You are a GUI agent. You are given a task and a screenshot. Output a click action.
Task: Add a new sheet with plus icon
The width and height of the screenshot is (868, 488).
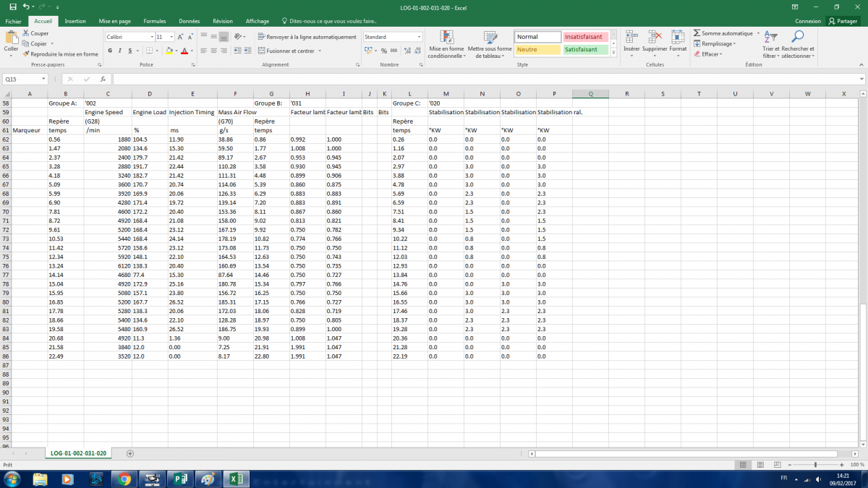[130, 453]
